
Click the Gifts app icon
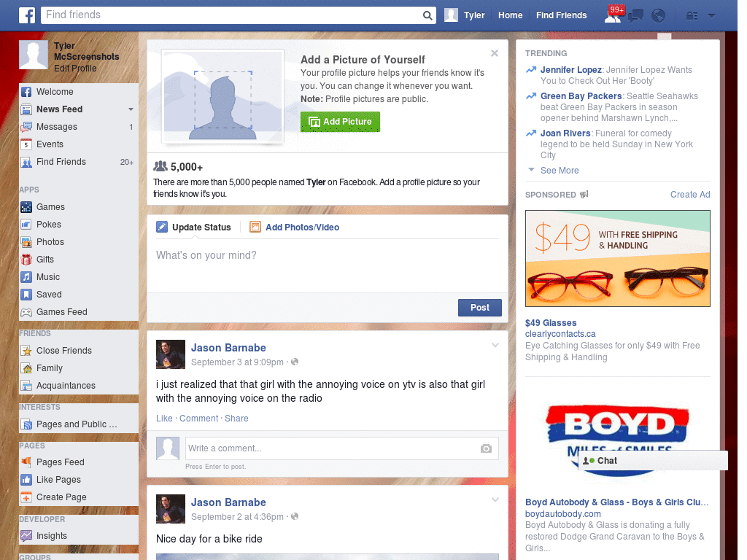pyautogui.click(x=26, y=260)
